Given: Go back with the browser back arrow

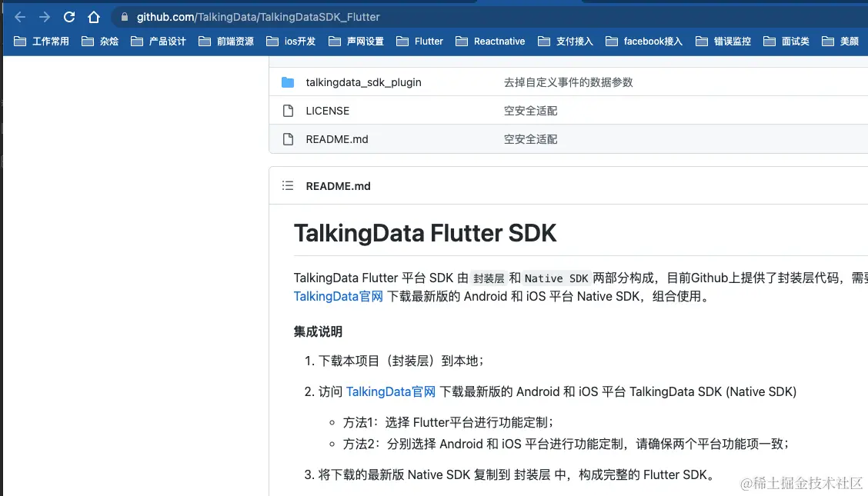Looking at the screenshot, I should pos(20,17).
